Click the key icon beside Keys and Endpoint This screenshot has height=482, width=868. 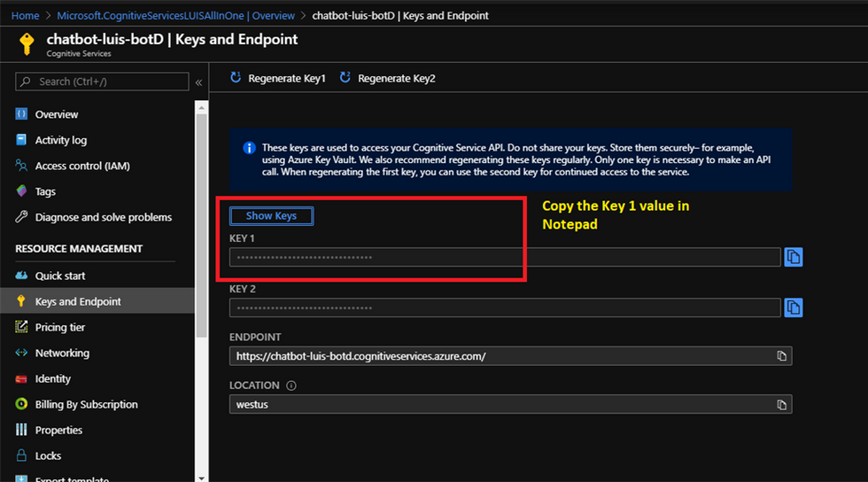[x=21, y=301]
